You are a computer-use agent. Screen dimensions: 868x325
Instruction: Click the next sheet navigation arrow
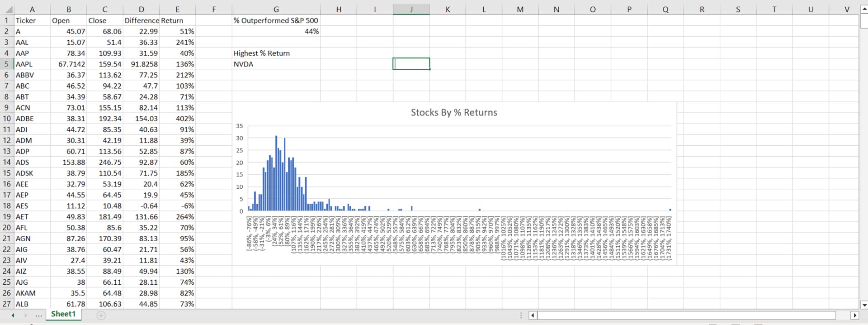tap(25, 315)
